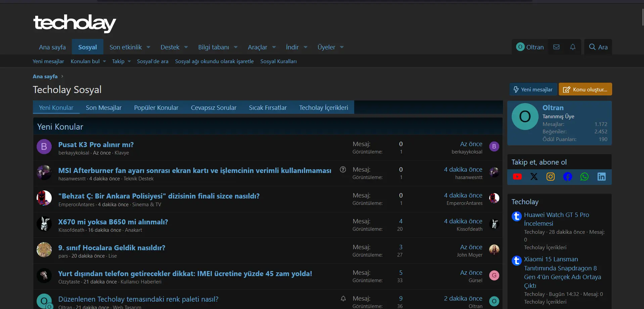Screen dimensions: 644x309
Task: Open the Sinema & TV forum link
Action: coord(147,205)
